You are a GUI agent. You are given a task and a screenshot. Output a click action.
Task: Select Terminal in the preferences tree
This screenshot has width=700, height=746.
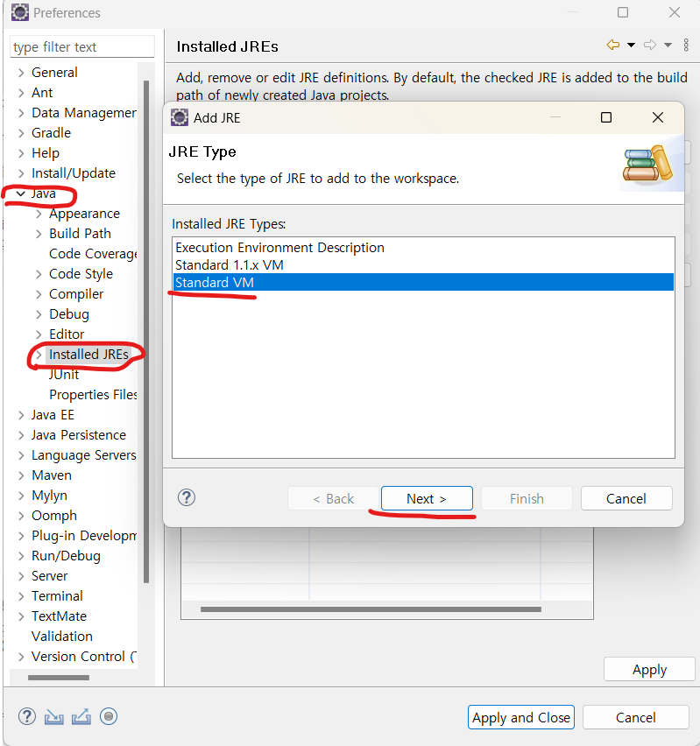pos(57,596)
